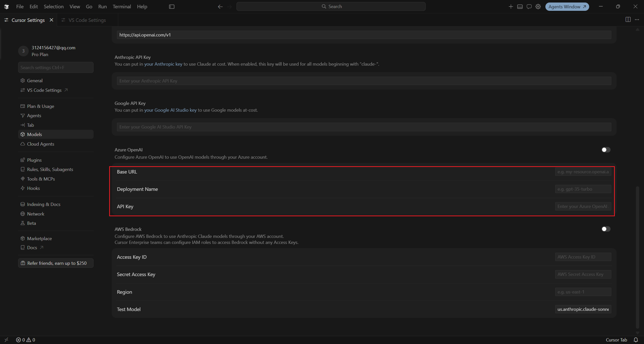This screenshot has height=344, width=644.
Task: Open the Go menu
Action: [89, 7]
